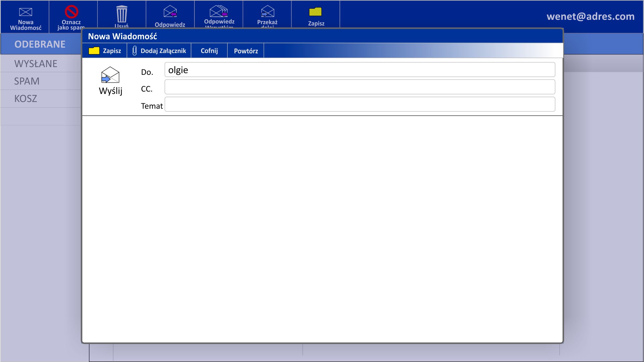The height and width of the screenshot is (362, 644).
Task: Mark message as spam with Oznacz jako spam
Action: click(72, 12)
